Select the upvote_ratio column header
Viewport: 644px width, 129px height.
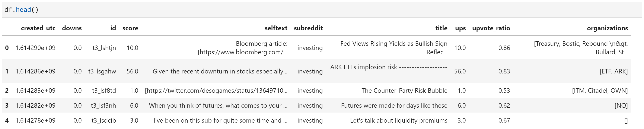(x=491, y=28)
